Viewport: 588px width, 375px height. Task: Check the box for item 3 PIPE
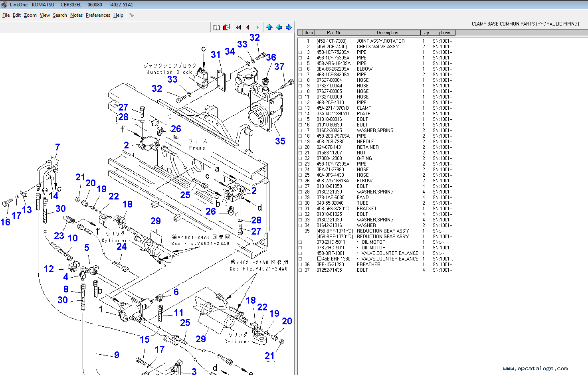click(300, 52)
